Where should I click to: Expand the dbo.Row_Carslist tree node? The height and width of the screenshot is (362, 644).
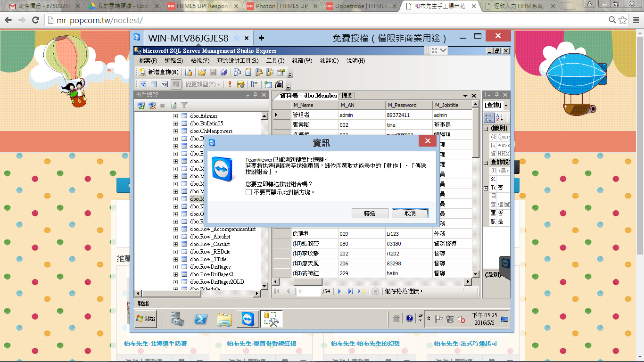(175, 244)
